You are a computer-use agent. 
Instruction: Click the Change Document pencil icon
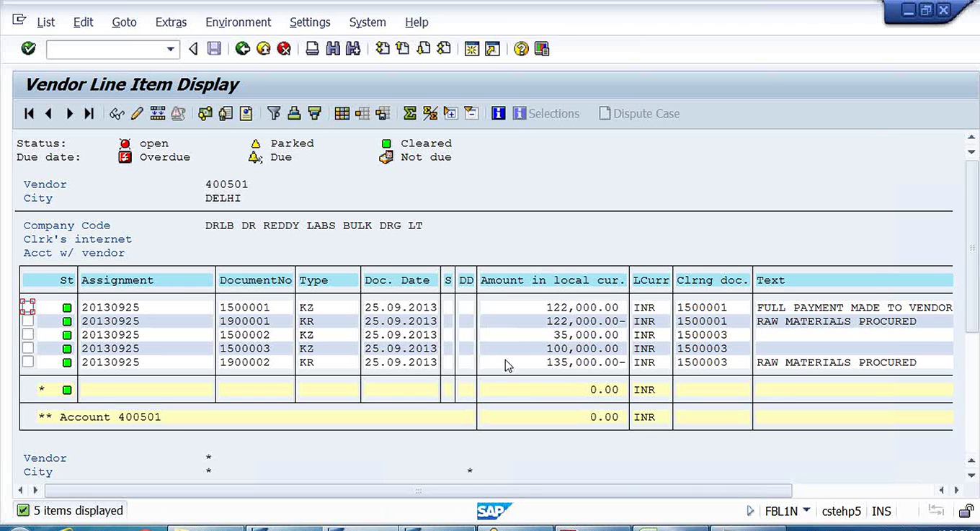point(137,113)
